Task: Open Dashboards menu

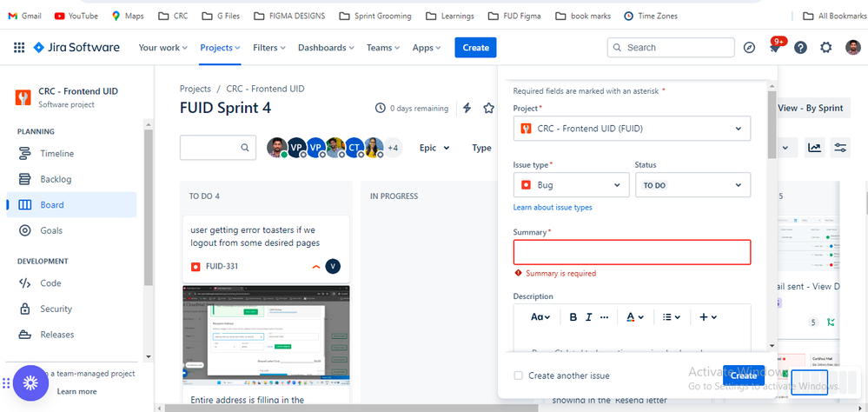Action: click(326, 48)
